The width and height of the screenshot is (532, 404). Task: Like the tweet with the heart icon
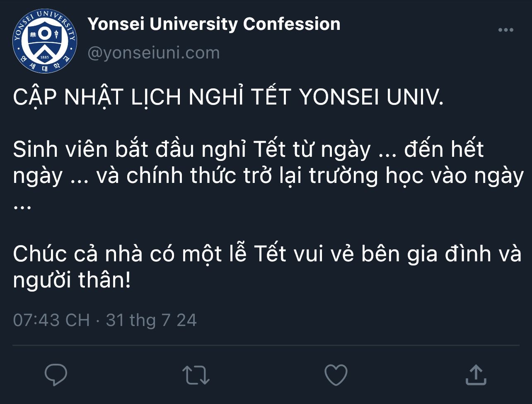[x=336, y=375]
